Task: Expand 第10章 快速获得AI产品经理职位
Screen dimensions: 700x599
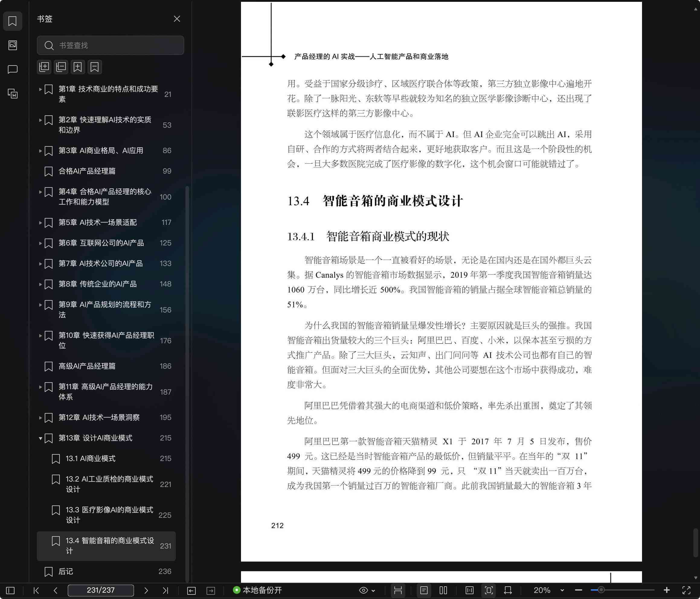Action: pos(40,335)
